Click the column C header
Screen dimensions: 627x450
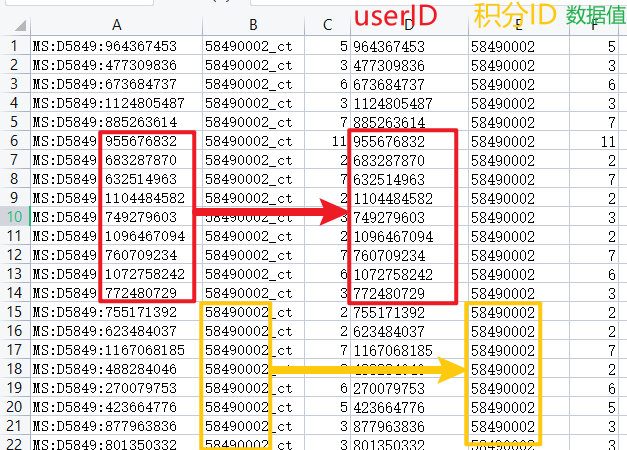[x=326, y=22]
